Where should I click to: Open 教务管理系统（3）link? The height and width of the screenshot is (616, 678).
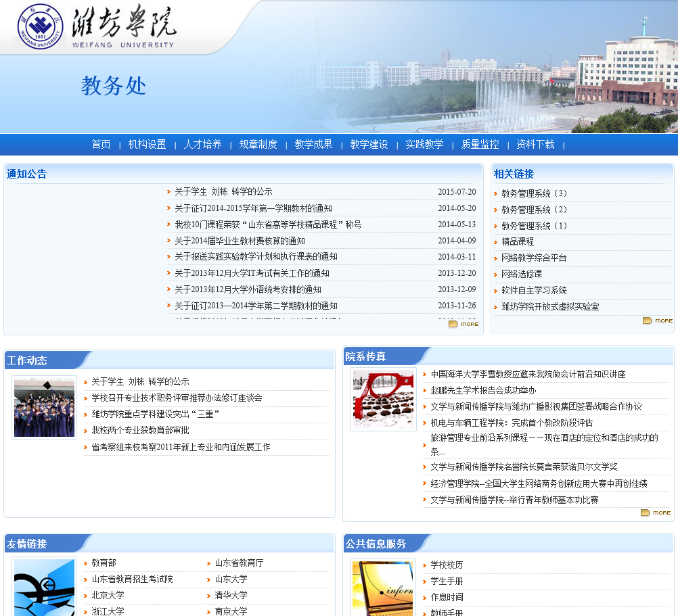click(x=534, y=193)
